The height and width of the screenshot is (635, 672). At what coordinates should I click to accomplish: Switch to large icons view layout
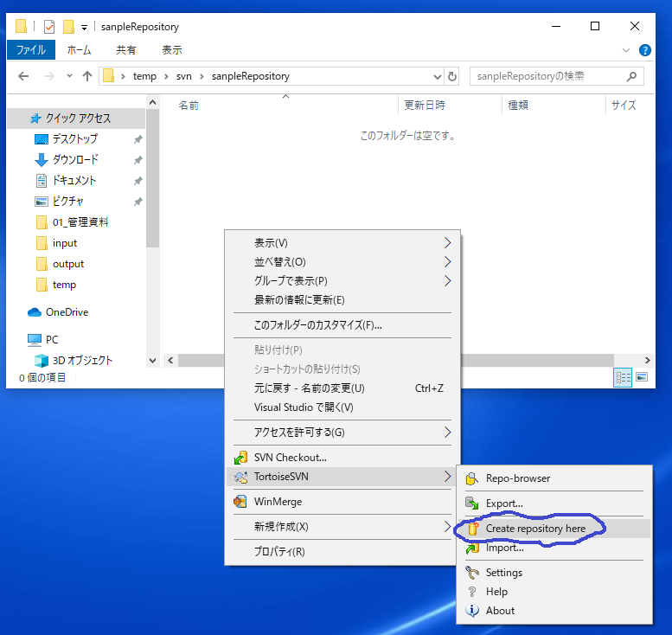pos(642,377)
